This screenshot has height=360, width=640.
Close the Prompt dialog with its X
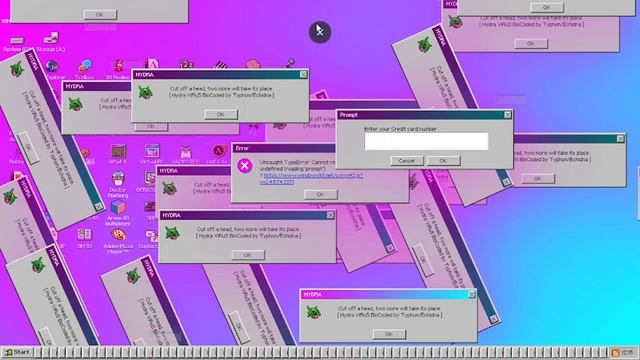[x=508, y=115]
